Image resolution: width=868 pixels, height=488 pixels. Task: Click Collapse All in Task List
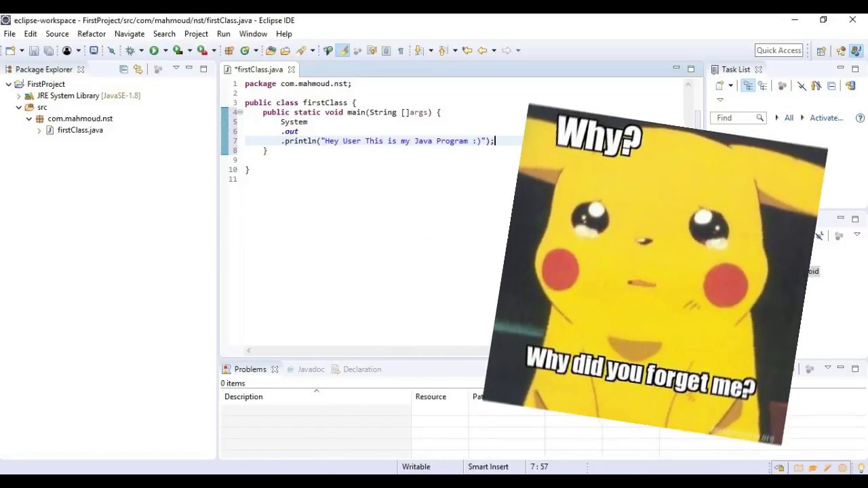pos(831,86)
